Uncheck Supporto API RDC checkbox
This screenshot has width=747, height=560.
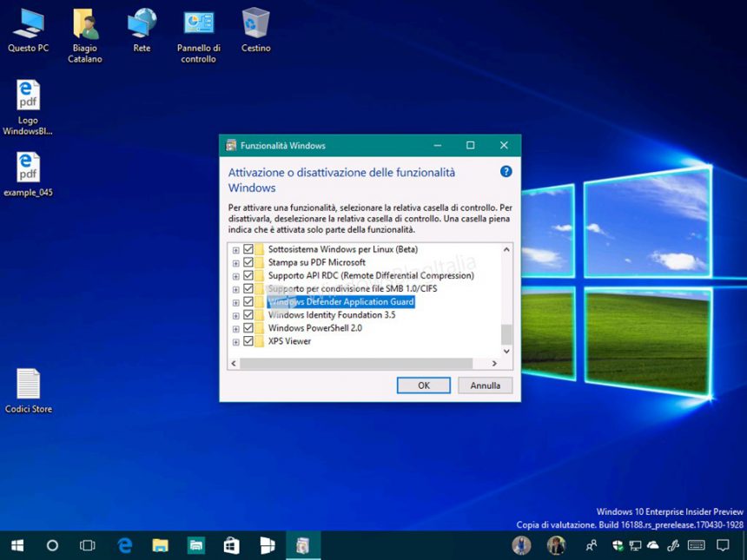point(248,275)
